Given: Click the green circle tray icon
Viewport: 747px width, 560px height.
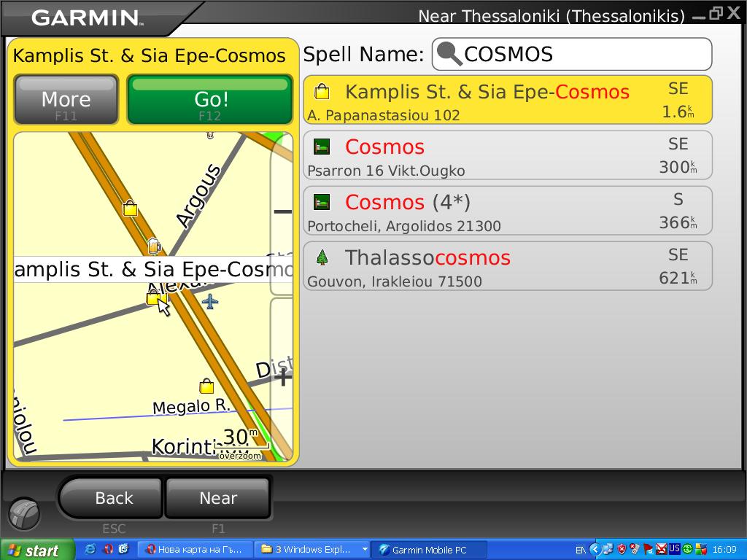Looking at the screenshot, I should pyautogui.click(x=687, y=549).
